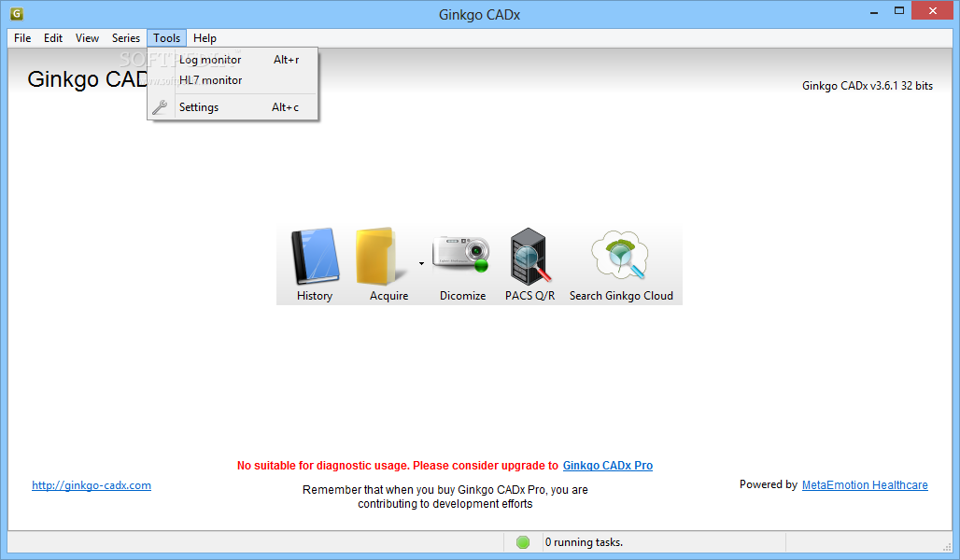
Task: Open the MetaEmotion Healthcare link
Action: pos(865,484)
